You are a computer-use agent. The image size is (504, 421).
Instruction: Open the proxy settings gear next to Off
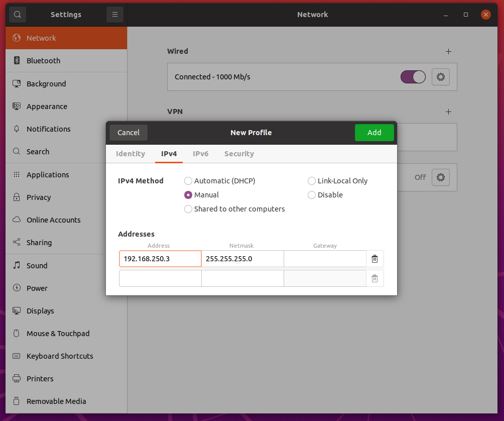click(441, 177)
